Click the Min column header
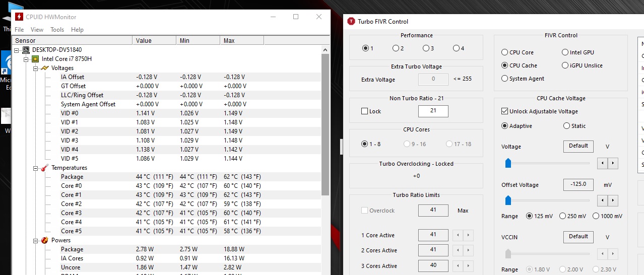 pyautogui.click(x=198, y=40)
